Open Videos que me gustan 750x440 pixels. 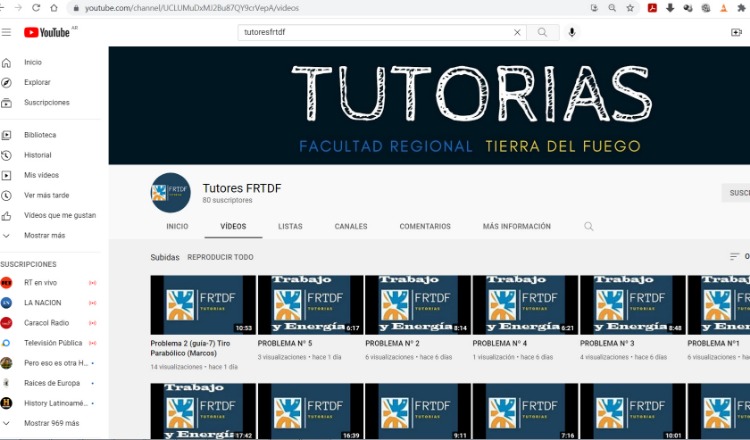click(60, 215)
